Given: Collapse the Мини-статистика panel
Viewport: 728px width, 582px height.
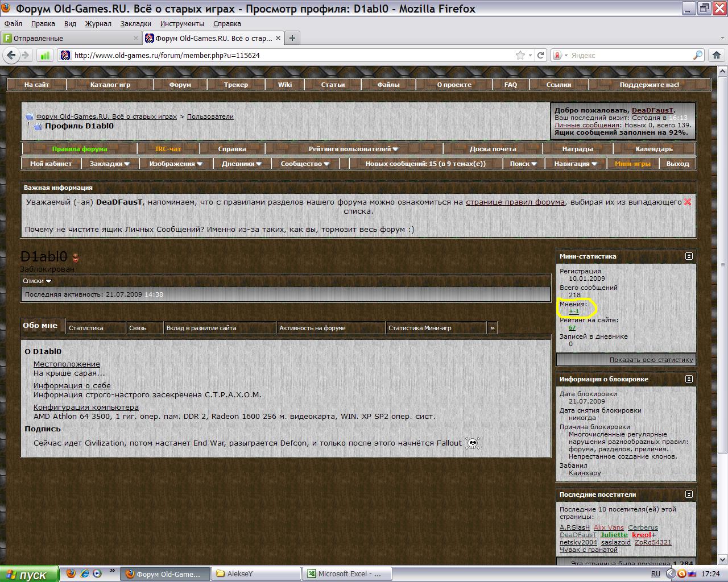Looking at the screenshot, I should [689, 256].
